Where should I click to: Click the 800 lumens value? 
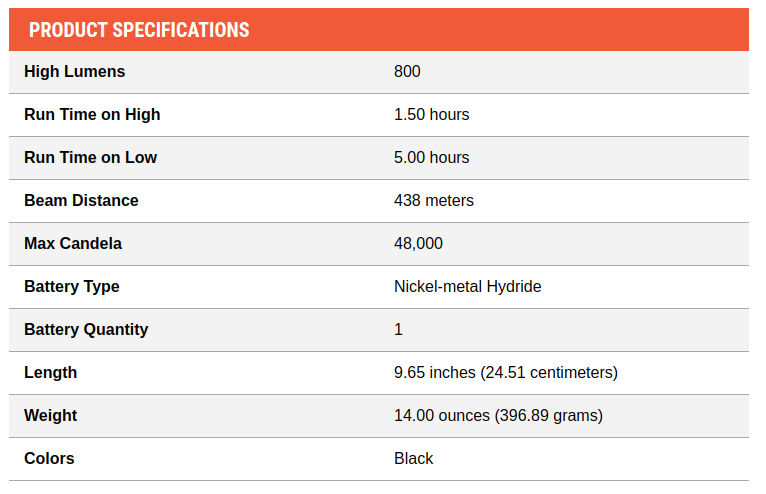tap(407, 71)
